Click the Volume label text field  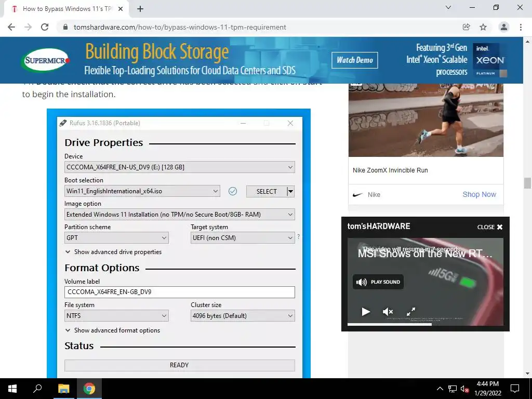tap(179, 292)
